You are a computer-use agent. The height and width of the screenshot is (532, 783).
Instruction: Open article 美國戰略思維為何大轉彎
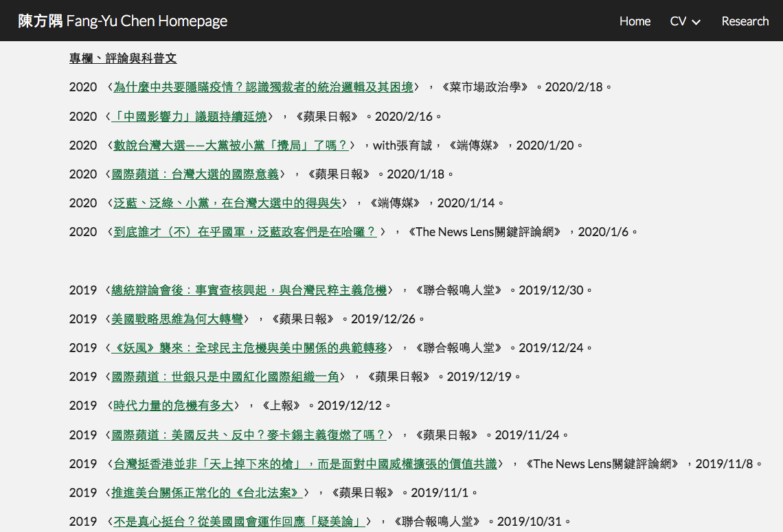[177, 319]
